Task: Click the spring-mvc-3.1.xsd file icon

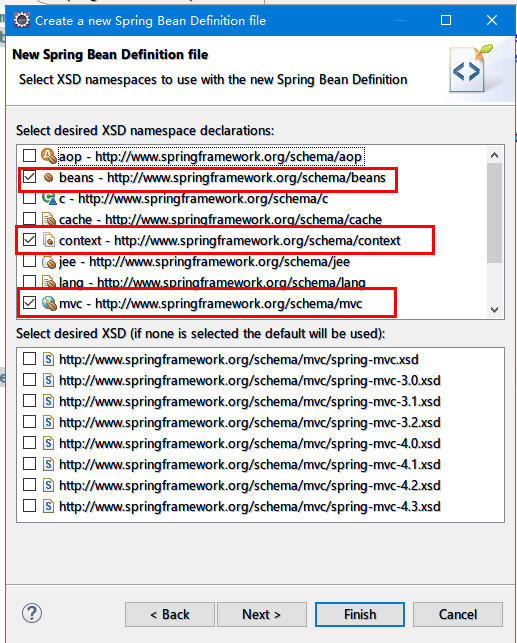Action: [48, 401]
